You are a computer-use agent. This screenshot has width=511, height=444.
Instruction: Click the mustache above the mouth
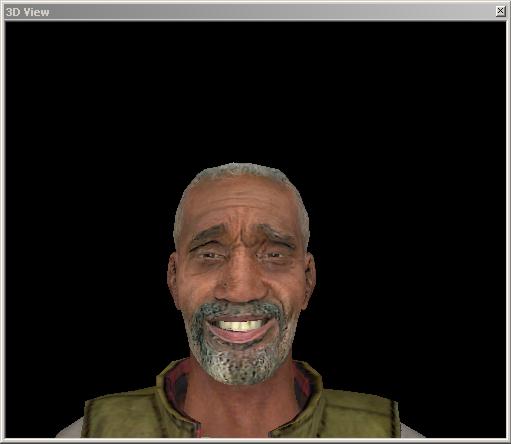240,308
